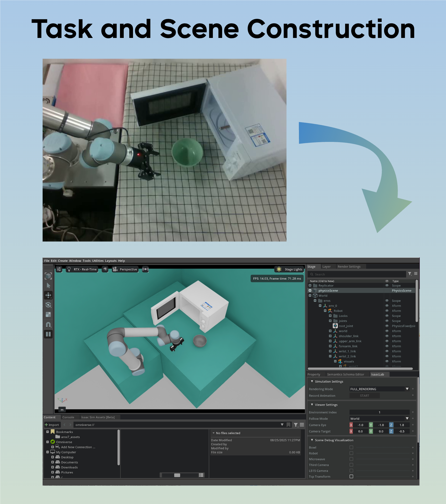The height and width of the screenshot is (504, 446).
Task: Open the Isaac Sim Assets [Beta] tab
Action: point(98,417)
